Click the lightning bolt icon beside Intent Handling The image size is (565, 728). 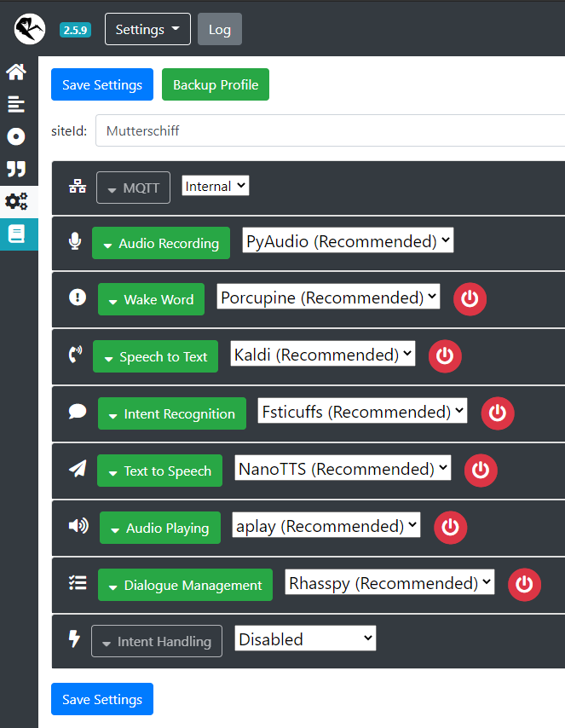74,638
